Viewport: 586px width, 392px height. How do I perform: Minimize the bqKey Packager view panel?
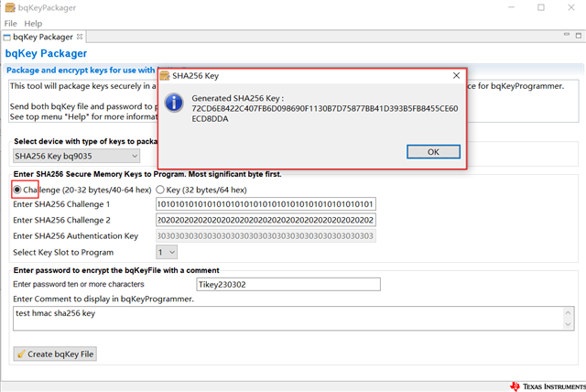(x=567, y=35)
